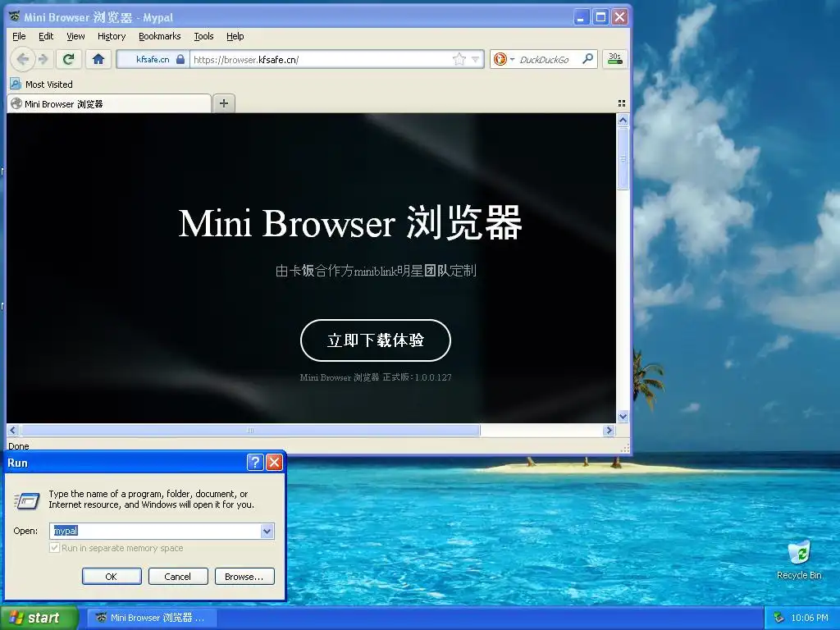This screenshot has height=630, width=840.
Task: Select the Recycle Bin desktop icon
Action: [799, 560]
